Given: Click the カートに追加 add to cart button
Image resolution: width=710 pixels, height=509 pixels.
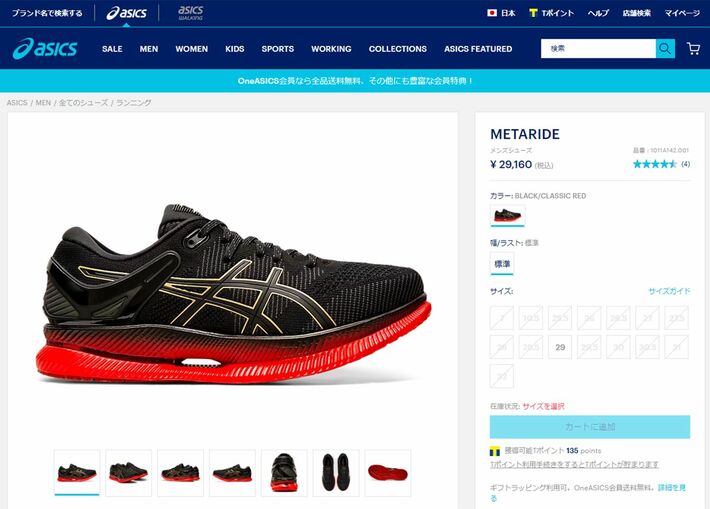Looking at the screenshot, I should tap(590, 427).
